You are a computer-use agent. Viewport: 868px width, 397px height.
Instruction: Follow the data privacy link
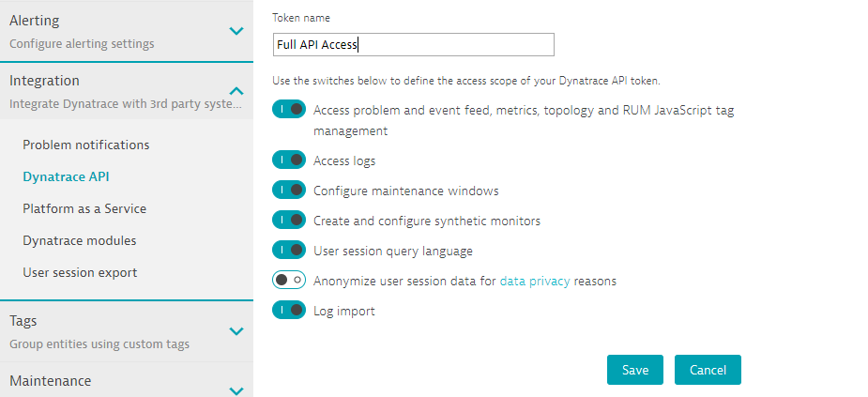(534, 281)
